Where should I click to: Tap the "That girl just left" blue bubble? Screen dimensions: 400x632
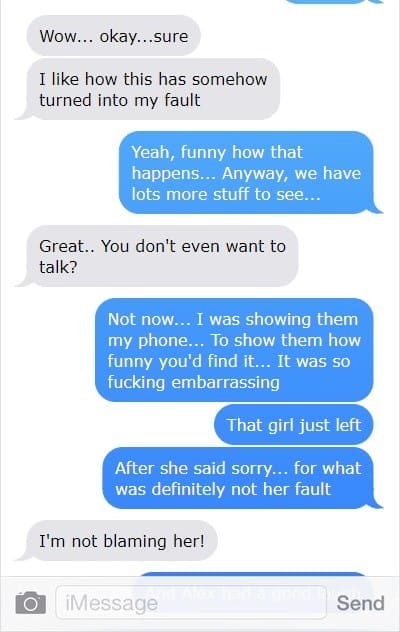point(294,425)
